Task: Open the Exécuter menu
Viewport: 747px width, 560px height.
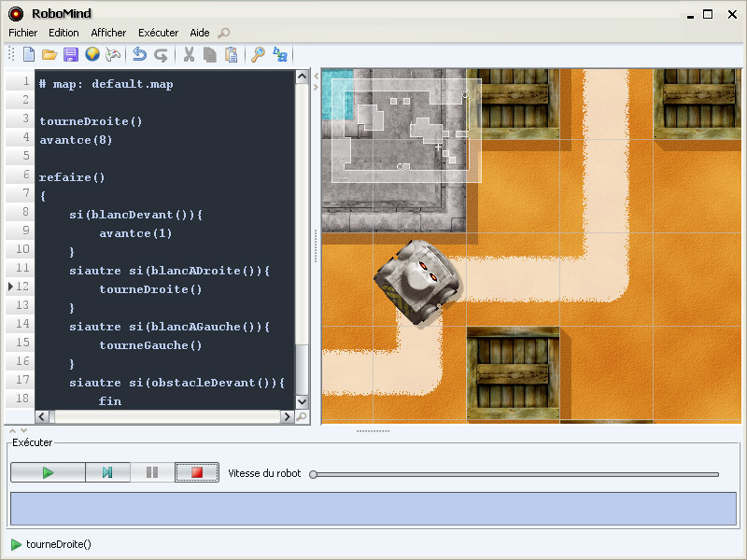Action: pyautogui.click(x=158, y=33)
